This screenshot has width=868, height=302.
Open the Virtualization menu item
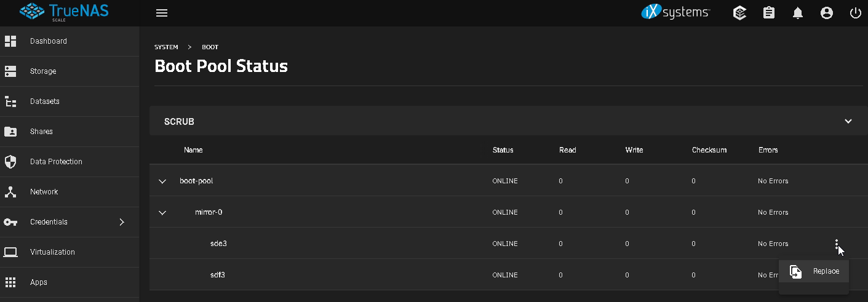pyautogui.click(x=52, y=252)
